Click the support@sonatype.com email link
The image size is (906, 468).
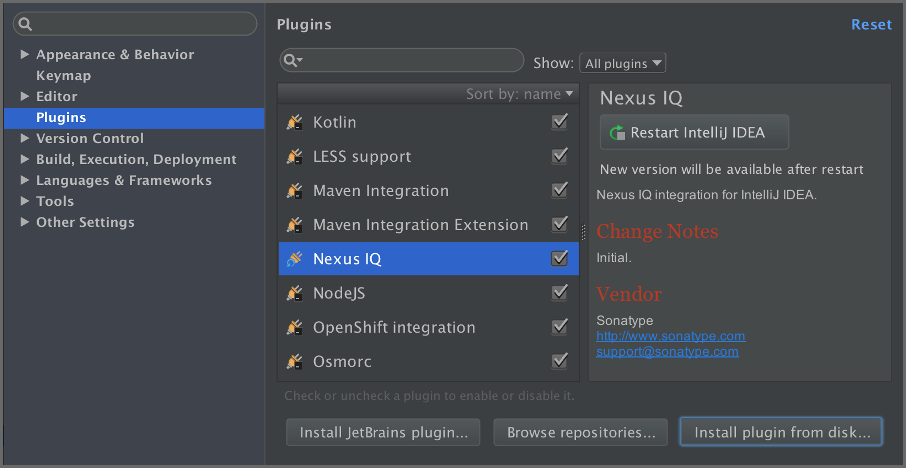click(x=667, y=351)
